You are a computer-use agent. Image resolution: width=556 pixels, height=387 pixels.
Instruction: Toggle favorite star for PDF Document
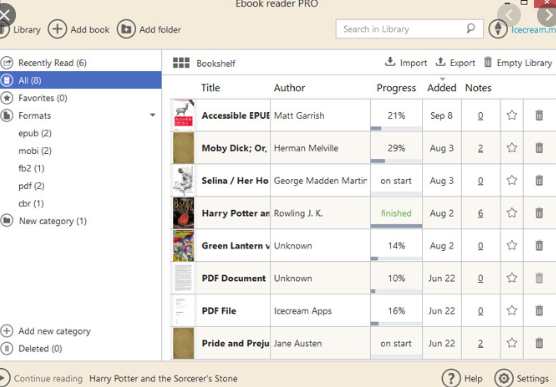[512, 277]
